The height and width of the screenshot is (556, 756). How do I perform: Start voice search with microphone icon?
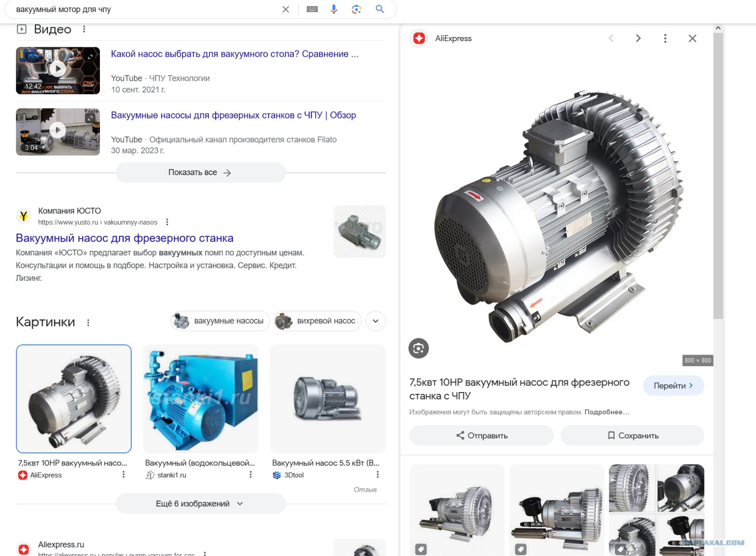click(334, 9)
